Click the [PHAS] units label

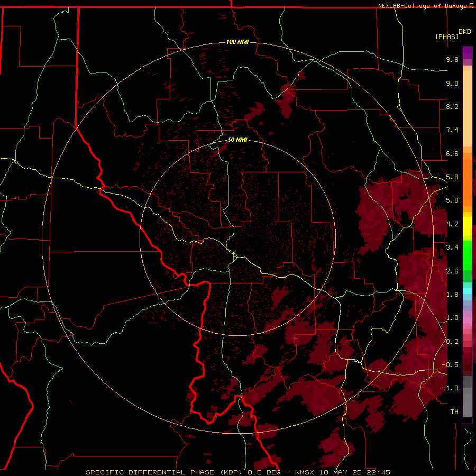click(447, 36)
